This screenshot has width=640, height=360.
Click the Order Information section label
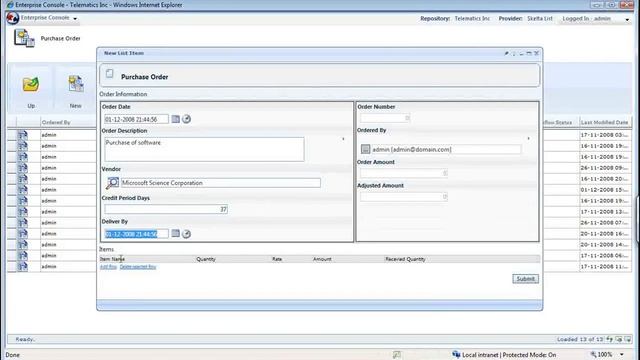[x=123, y=94]
